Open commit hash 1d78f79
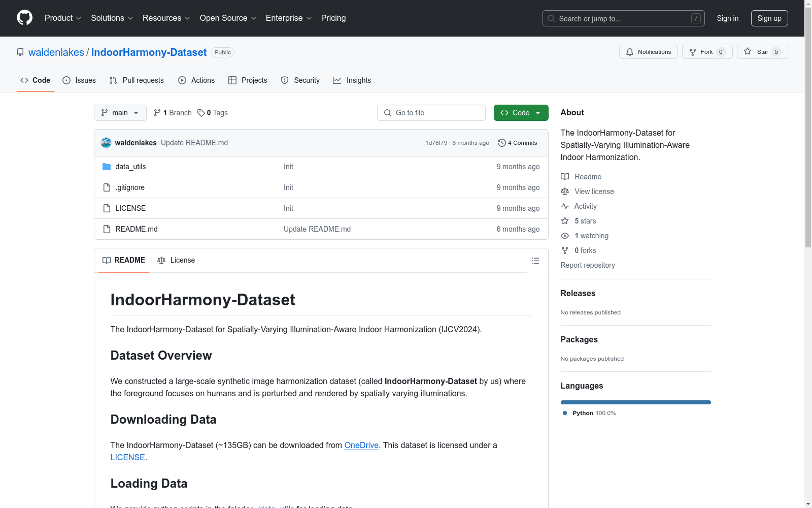The image size is (812, 508). [x=436, y=143]
